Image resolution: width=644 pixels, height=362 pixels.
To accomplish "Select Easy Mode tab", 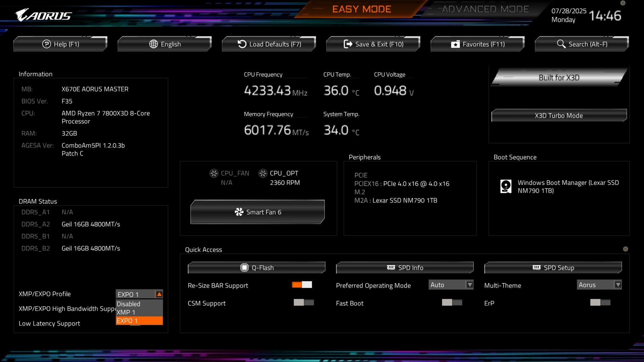I will 362,9.
